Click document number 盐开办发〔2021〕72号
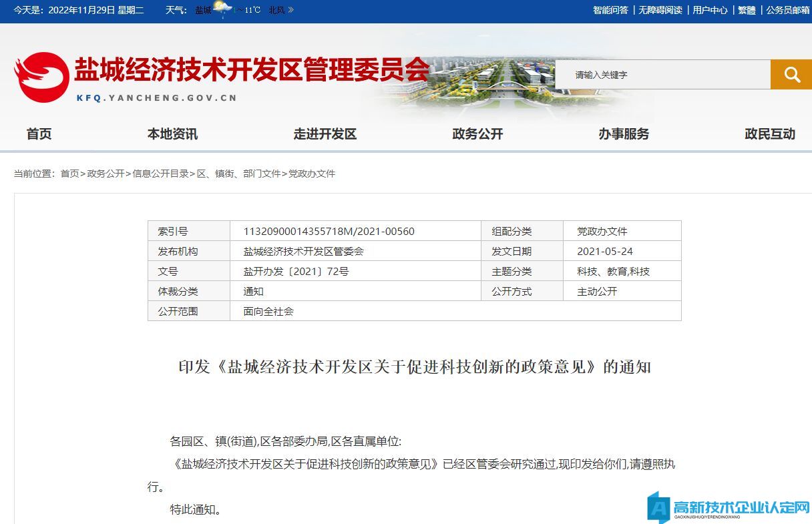Screen dimensions: 812x524 click(296, 271)
